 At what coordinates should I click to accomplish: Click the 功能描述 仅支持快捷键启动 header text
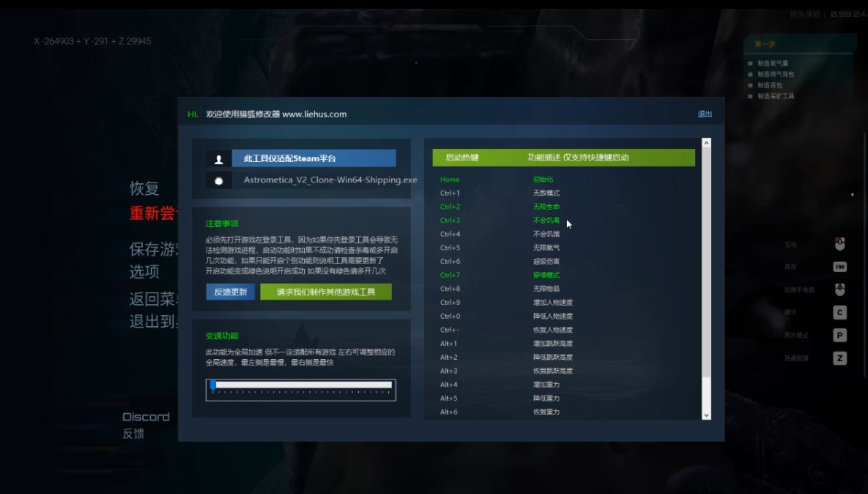click(578, 158)
